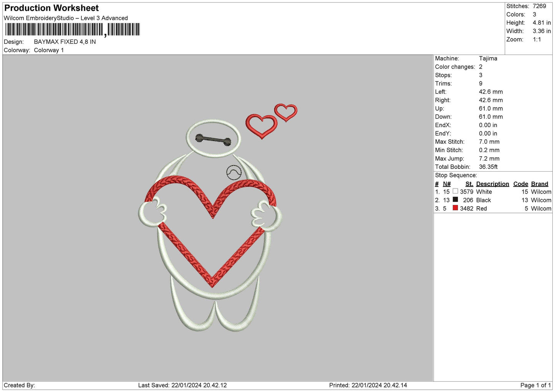Select the Max Jump value '7.2 mm'
The image size is (555, 392).
coord(489,159)
